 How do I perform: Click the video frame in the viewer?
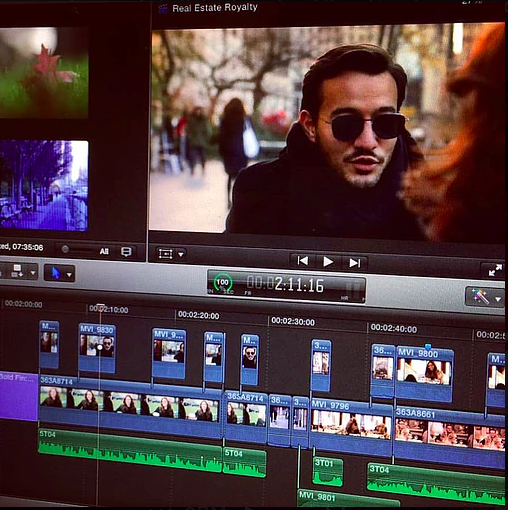327,132
